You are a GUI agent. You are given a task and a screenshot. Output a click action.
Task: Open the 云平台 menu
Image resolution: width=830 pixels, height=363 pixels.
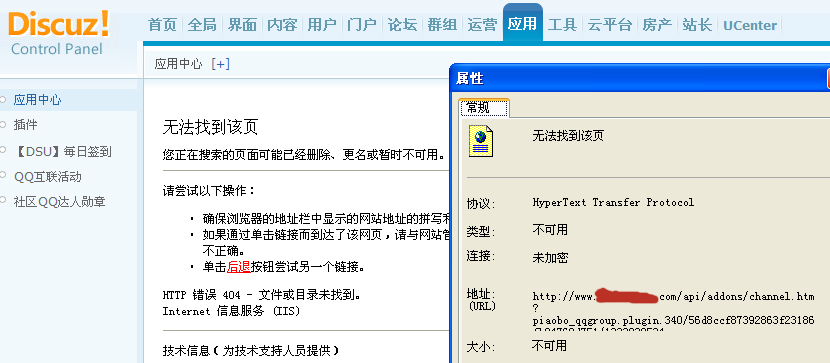(x=610, y=25)
